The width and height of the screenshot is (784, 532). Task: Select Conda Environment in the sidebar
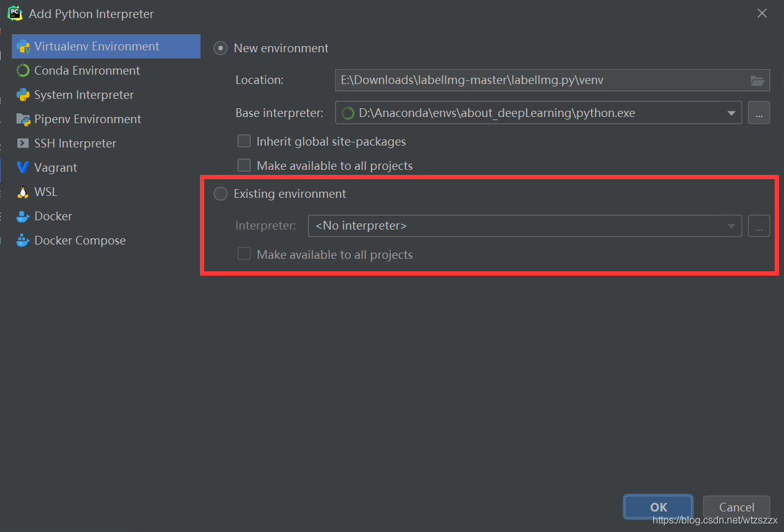click(106, 71)
